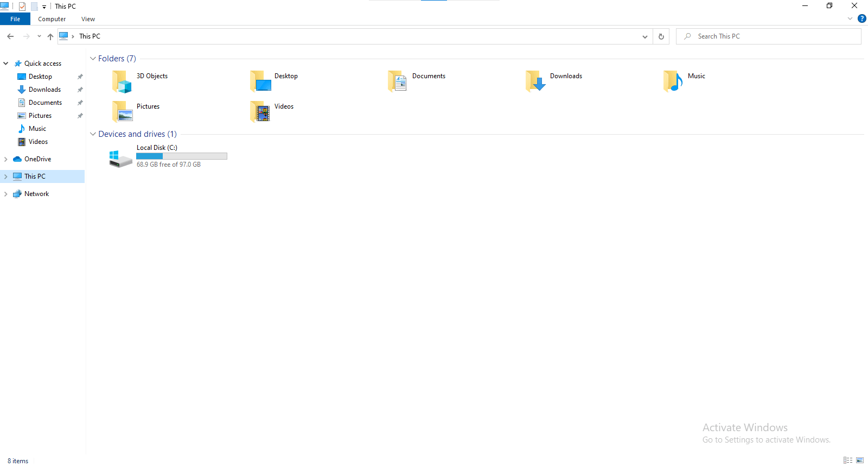Image resolution: width=868 pixels, height=467 pixels.
Task: Open the Videos folder in Folders section
Action: coord(260,111)
